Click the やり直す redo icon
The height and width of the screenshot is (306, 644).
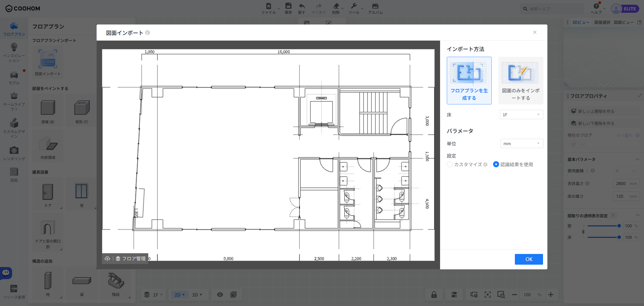[x=319, y=6]
